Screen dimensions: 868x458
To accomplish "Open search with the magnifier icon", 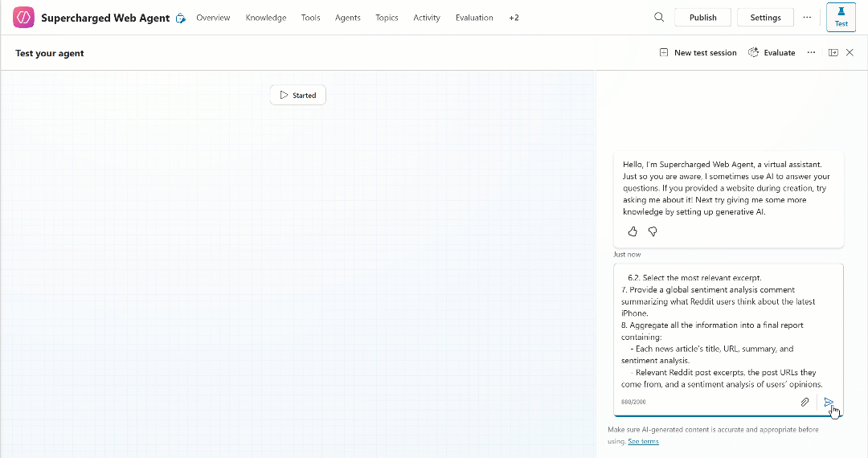I will pyautogui.click(x=659, y=18).
